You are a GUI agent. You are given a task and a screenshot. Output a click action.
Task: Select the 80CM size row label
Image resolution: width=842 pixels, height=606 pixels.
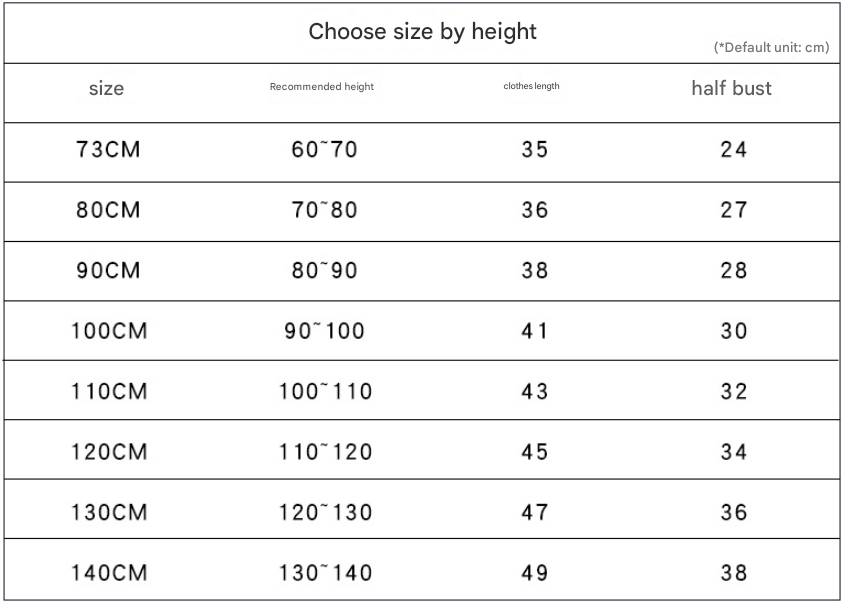pyautogui.click(x=108, y=210)
